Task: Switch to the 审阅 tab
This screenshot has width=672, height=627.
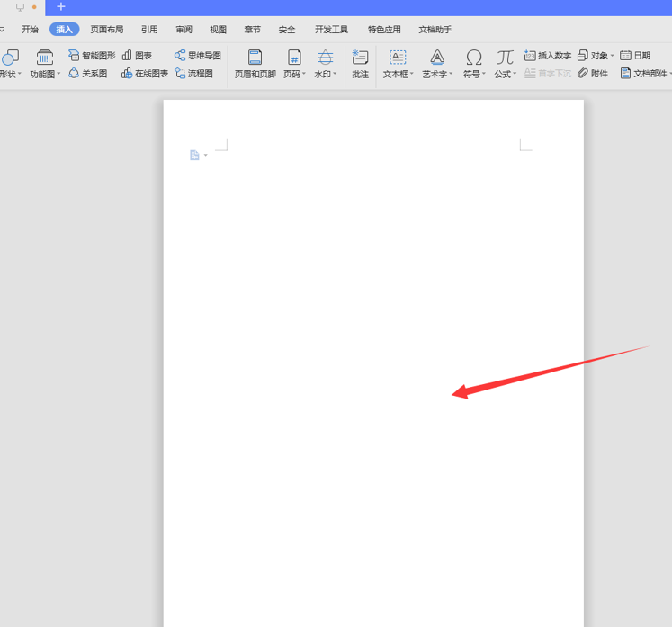Action: point(184,29)
